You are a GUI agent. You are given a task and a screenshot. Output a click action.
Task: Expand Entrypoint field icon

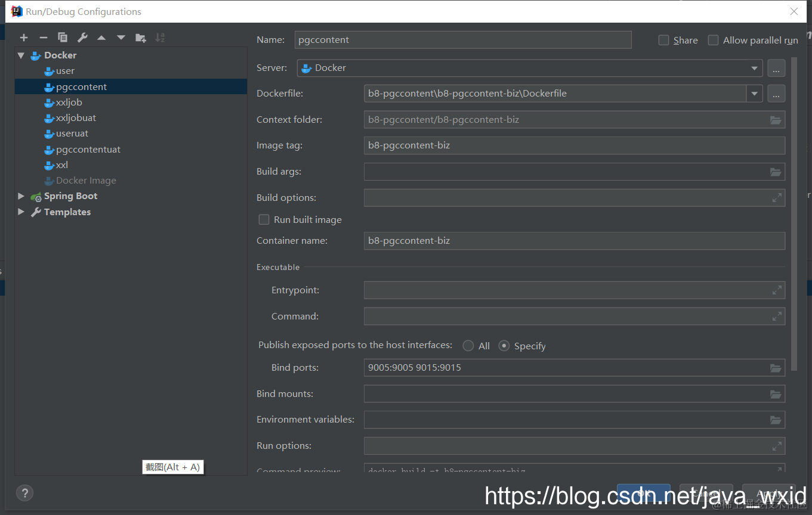[x=777, y=290]
